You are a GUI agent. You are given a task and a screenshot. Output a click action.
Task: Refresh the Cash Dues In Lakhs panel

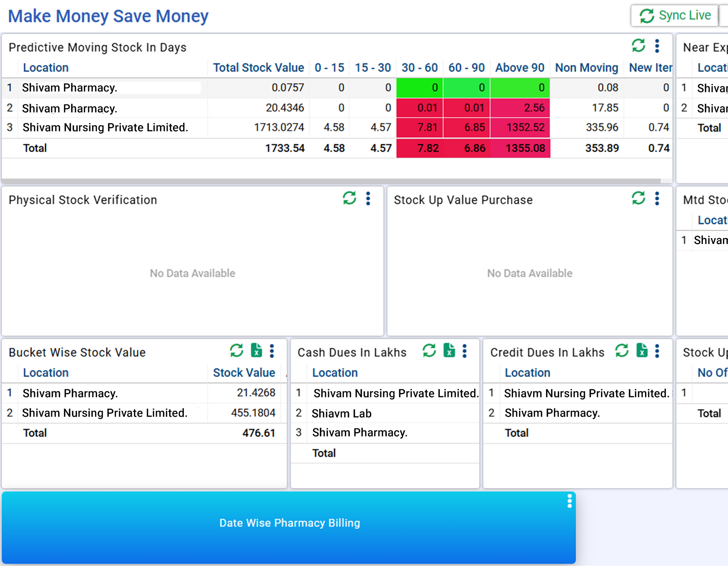click(x=429, y=351)
